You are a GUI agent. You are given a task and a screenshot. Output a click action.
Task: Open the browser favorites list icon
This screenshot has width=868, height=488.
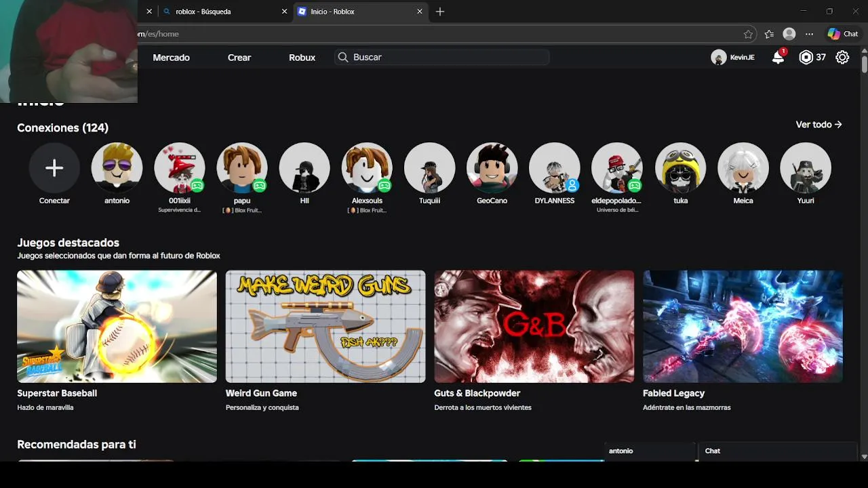coord(769,34)
